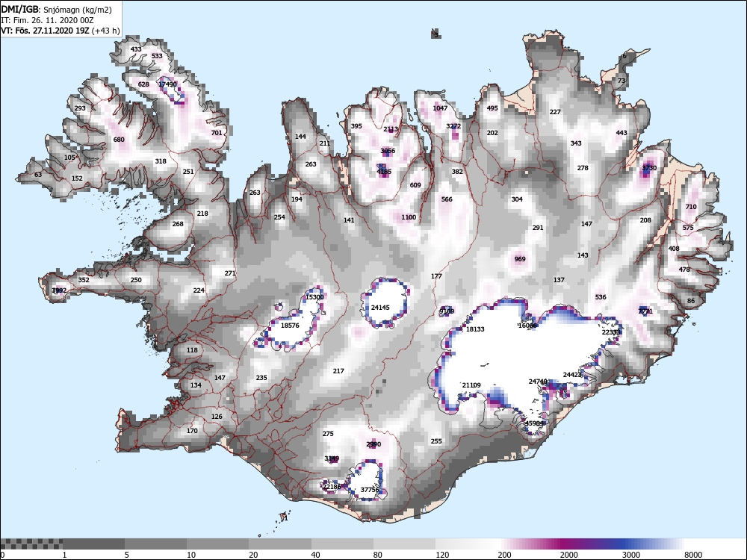Click the value 3730 in the east
Image resolution: width=747 pixels, height=560 pixels.
pyautogui.click(x=649, y=167)
